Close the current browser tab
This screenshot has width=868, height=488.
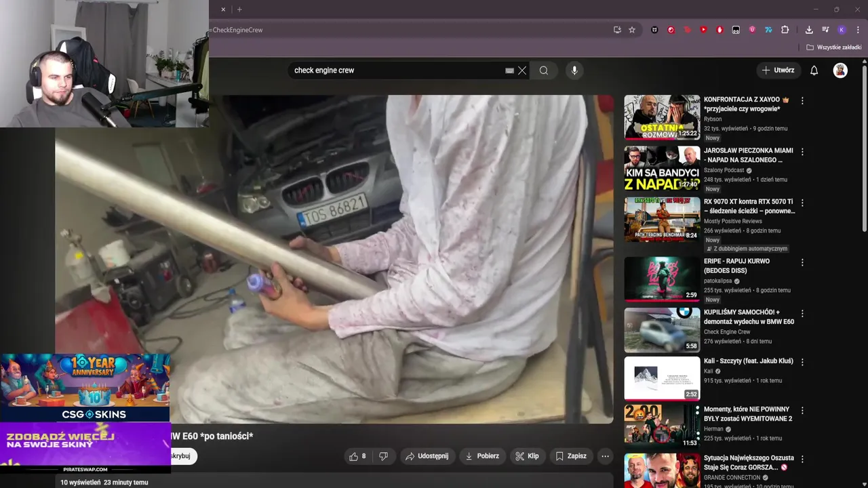click(223, 9)
